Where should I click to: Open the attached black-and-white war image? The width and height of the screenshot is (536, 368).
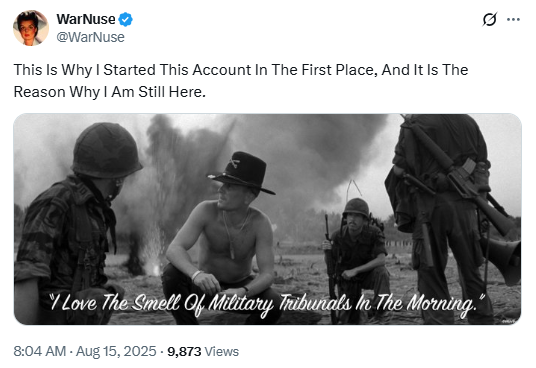(x=267, y=219)
